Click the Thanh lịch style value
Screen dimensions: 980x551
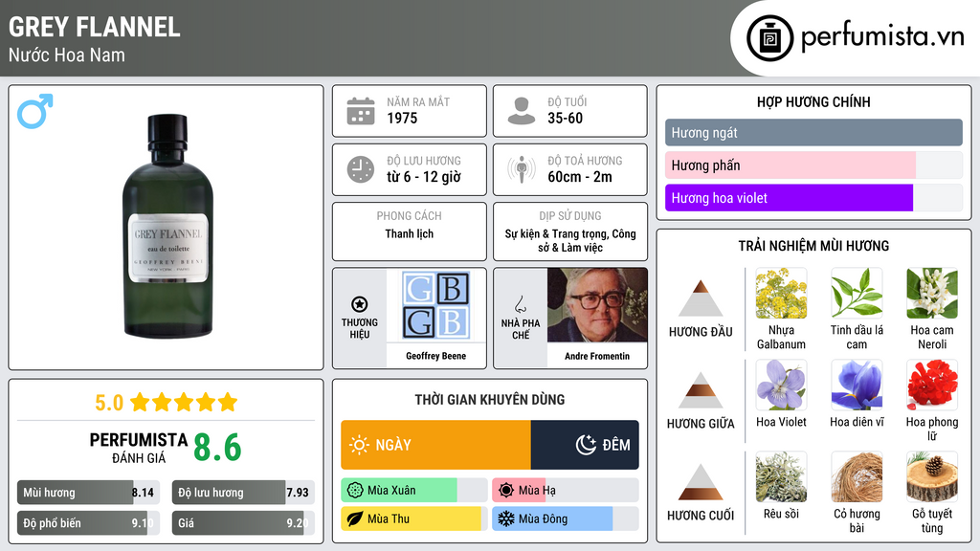(x=409, y=233)
